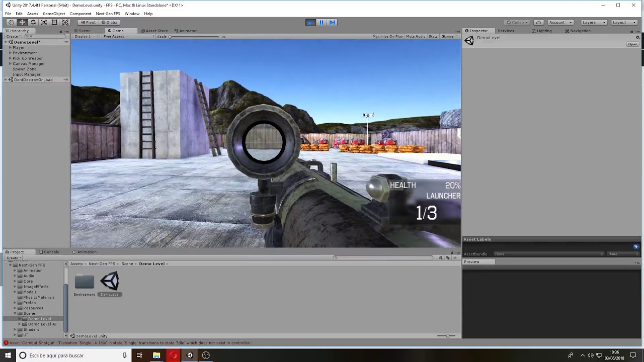Image resolution: width=644 pixels, height=362 pixels.
Task: Click the Step frame button
Action: point(332,22)
